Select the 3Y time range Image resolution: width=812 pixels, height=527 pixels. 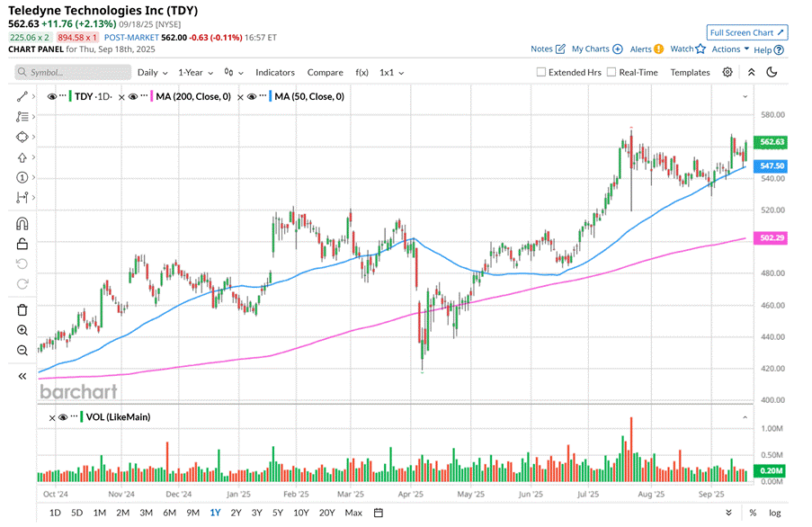coord(256,513)
